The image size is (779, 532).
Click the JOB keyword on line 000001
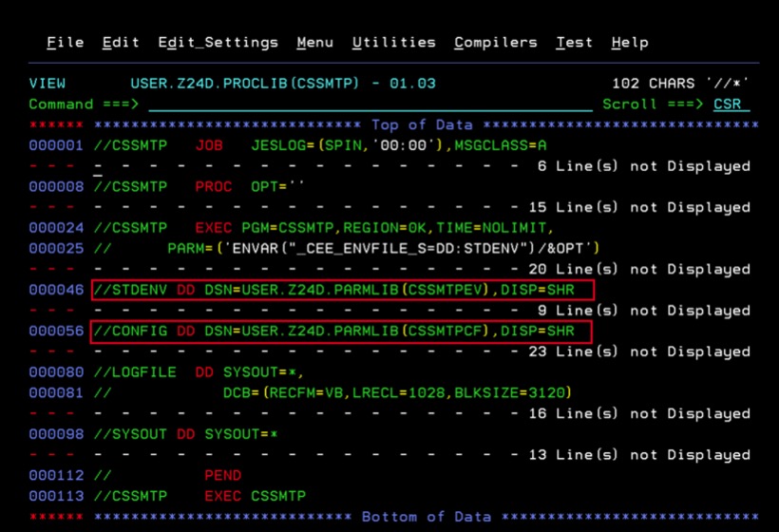(x=209, y=145)
